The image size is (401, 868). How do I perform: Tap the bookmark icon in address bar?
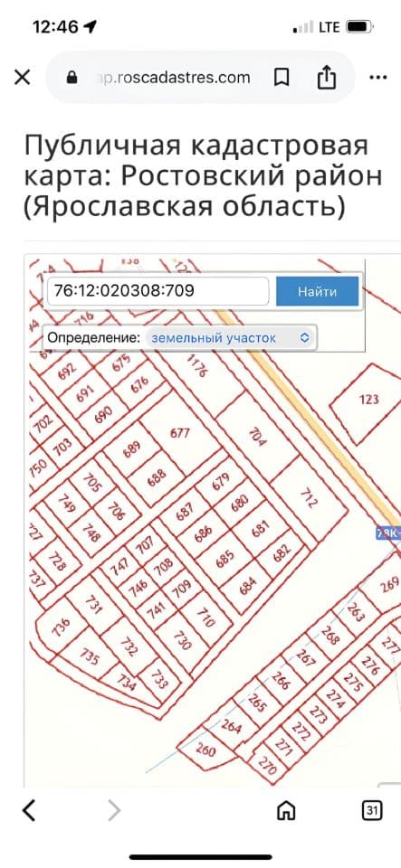coord(282,78)
